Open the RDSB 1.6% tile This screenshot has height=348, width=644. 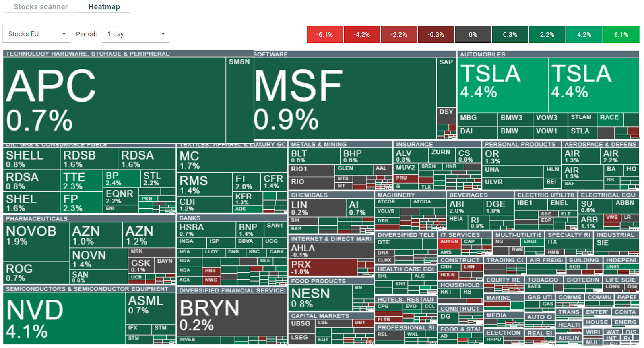tap(89, 159)
